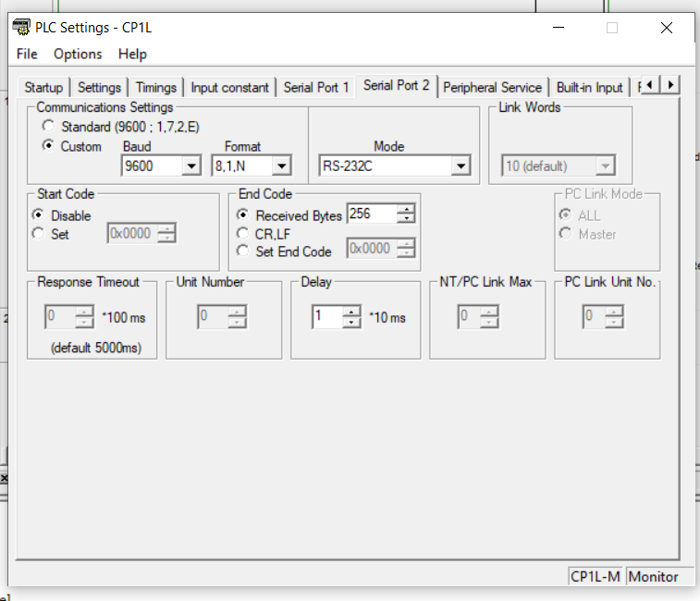Increase Received Bytes with up arrow
Image resolution: width=700 pixels, height=601 pixels.
point(406,209)
